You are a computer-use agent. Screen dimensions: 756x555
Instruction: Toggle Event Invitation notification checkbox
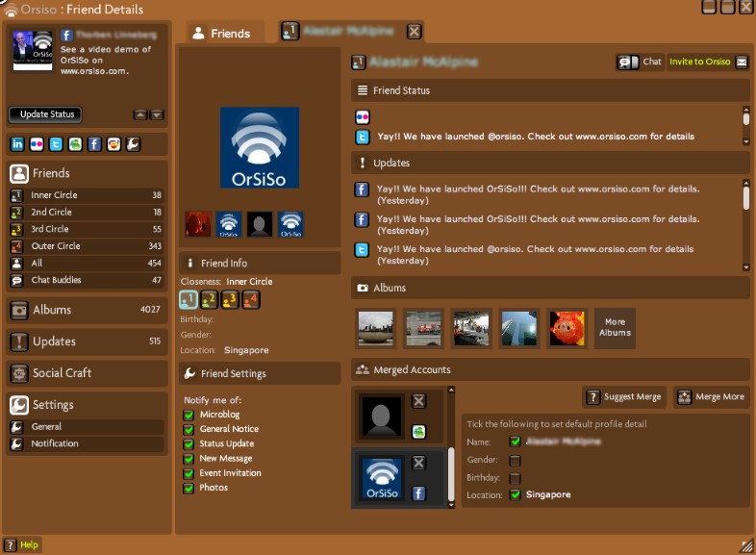click(x=189, y=473)
